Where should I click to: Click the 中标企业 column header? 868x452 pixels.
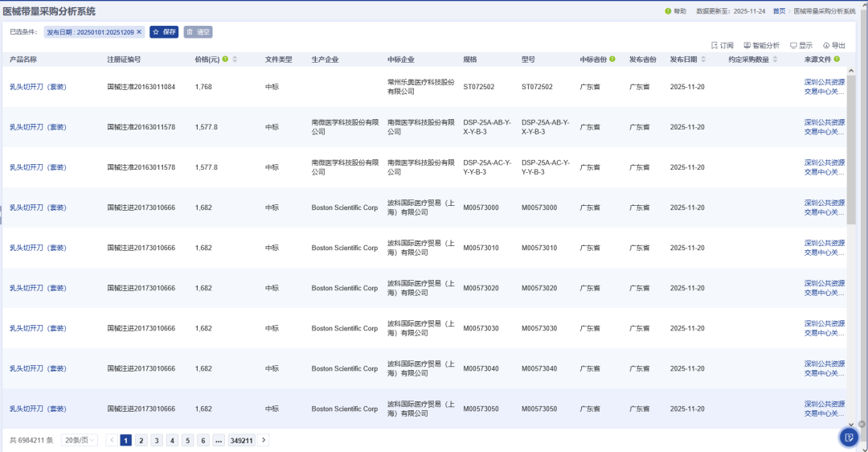pyautogui.click(x=401, y=60)
